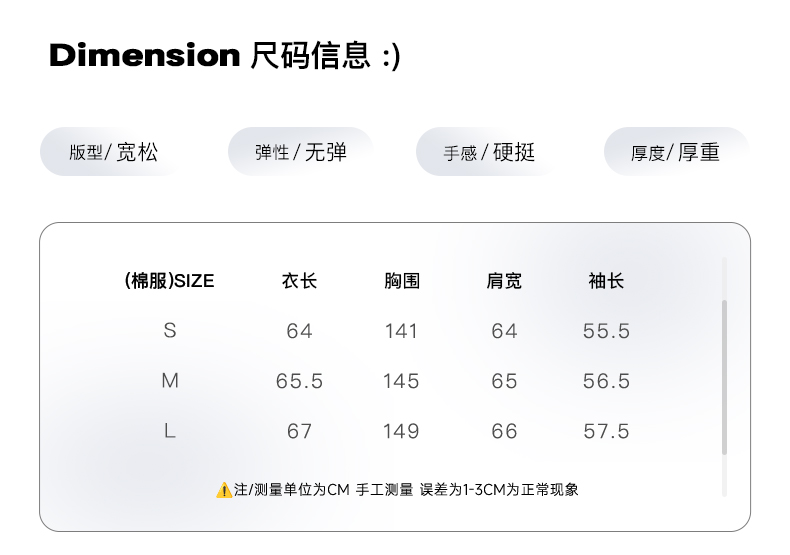Select the 弹性/无弹 elasticity tag
The height and width of the screenshot is (555, 790).
(300, 152)
